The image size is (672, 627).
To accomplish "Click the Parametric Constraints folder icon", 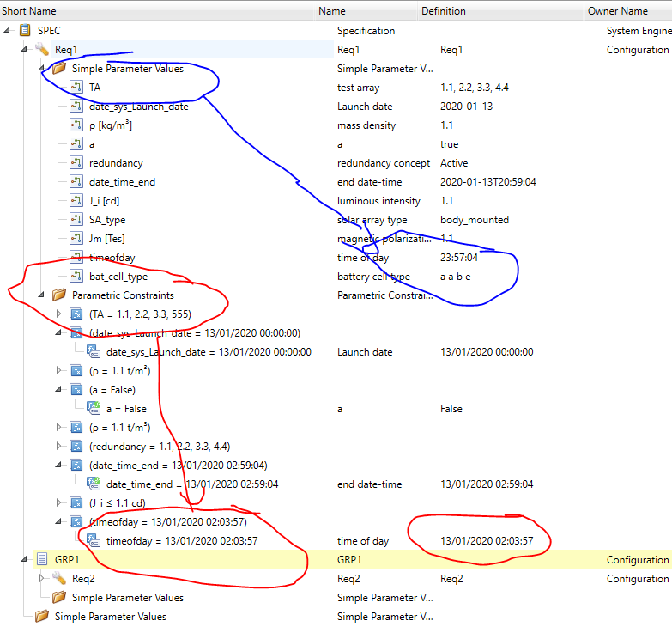I will point(59,295).
